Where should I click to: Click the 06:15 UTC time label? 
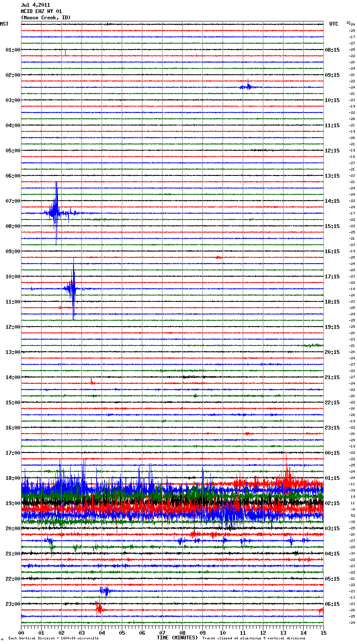coord(332,604)
